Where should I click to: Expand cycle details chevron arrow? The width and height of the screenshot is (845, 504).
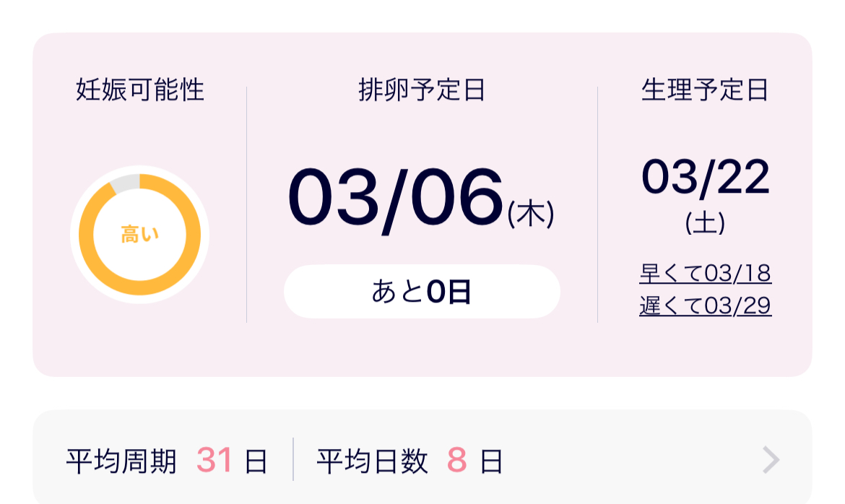[771, 460]
